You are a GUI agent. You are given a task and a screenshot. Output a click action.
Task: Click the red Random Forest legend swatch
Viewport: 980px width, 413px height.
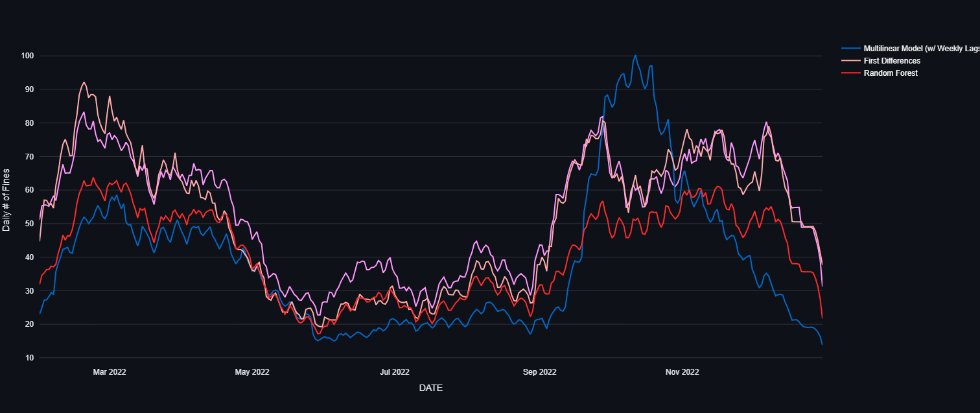(851, 73)
